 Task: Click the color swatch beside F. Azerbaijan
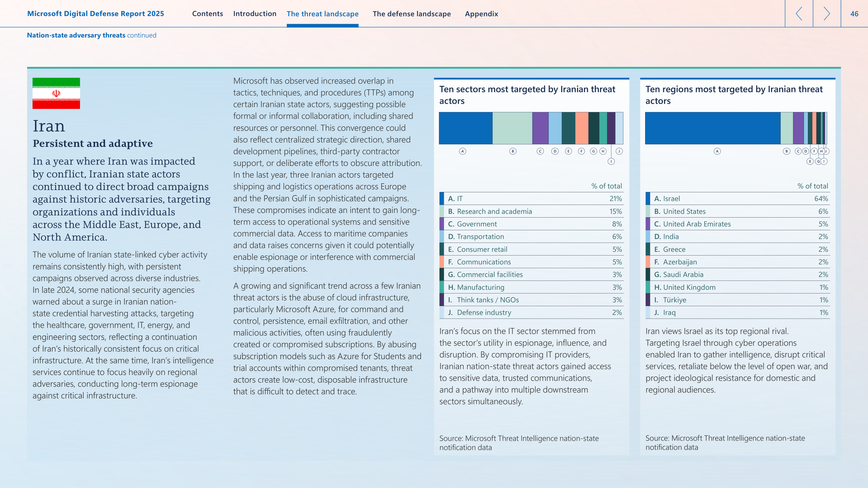click(648, 262)
